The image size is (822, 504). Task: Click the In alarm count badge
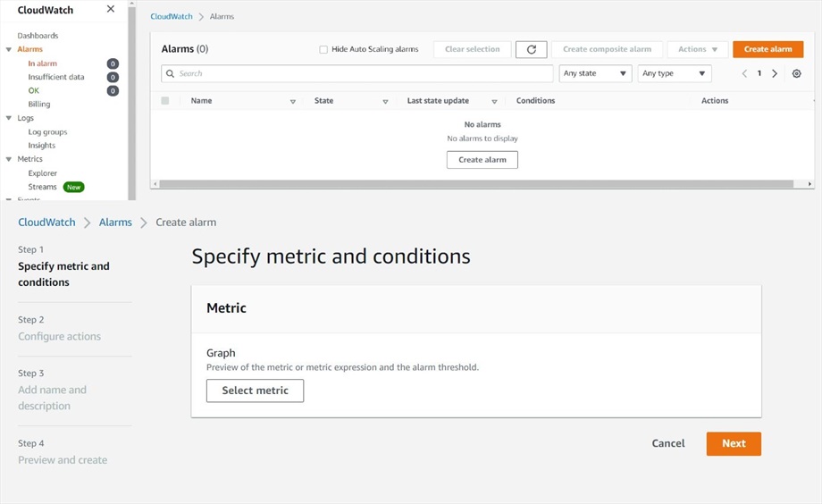(x=113, y=63)
